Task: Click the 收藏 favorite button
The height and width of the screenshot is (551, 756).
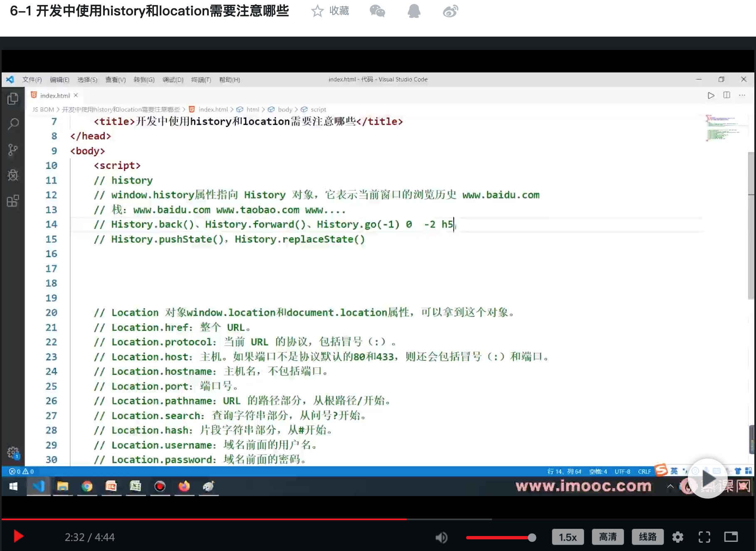Action: pos(339,11)
